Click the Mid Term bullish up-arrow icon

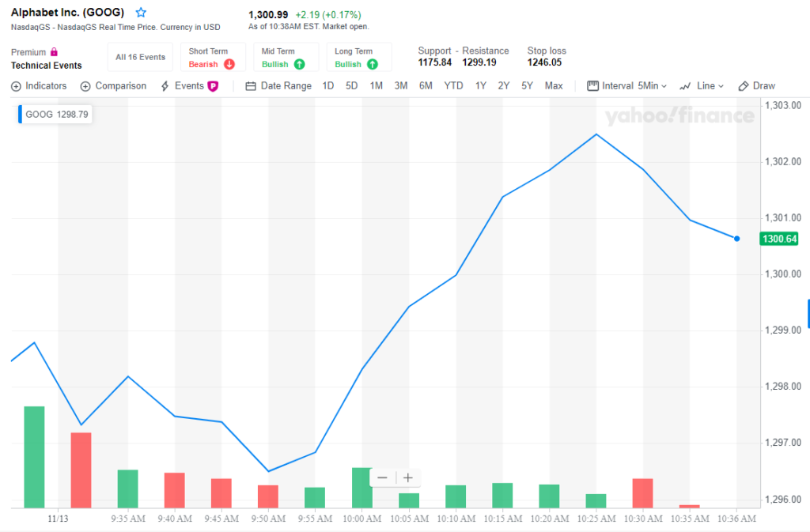click(x=299, y=65)
